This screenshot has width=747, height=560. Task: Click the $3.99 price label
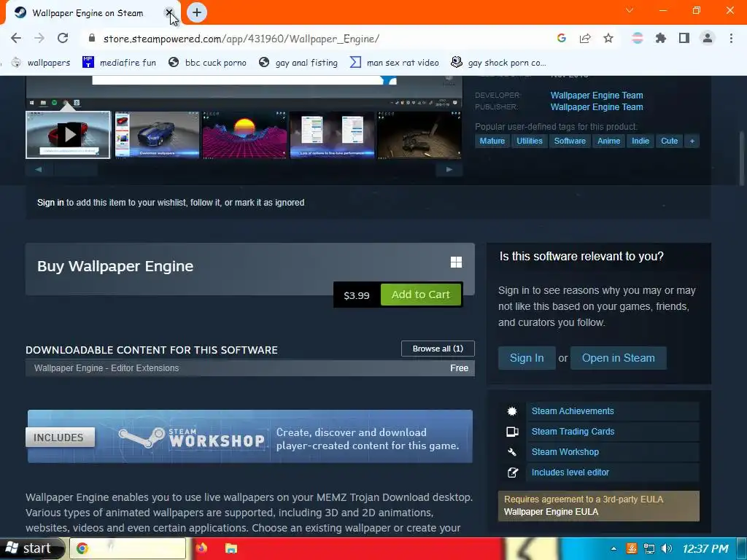coord(357,295)
